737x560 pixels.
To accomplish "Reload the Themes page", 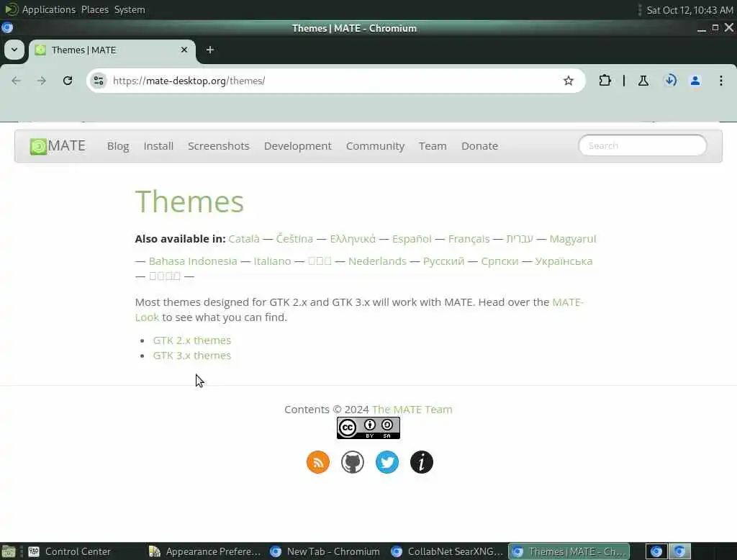I will (68, 81).
